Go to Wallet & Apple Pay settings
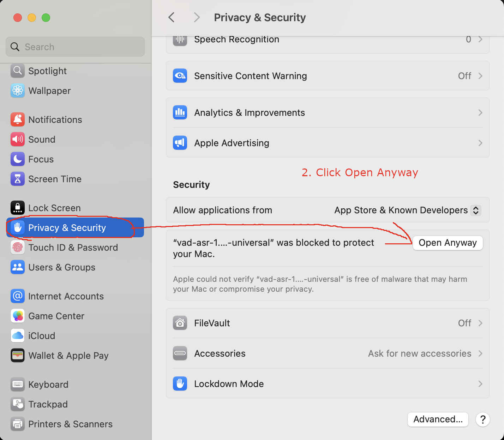 tap(68, 356)
